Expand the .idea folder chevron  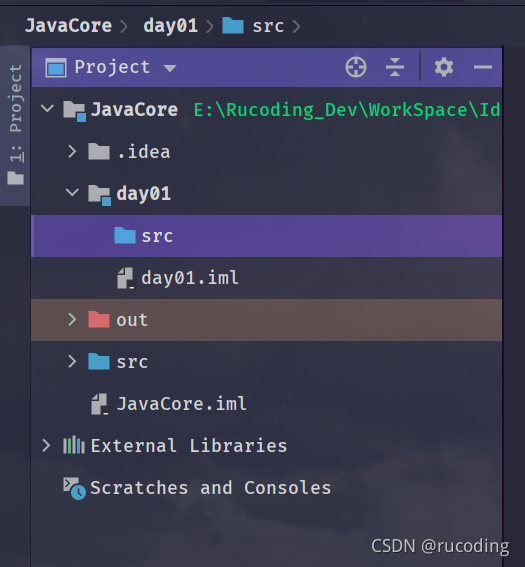(72, 152)
